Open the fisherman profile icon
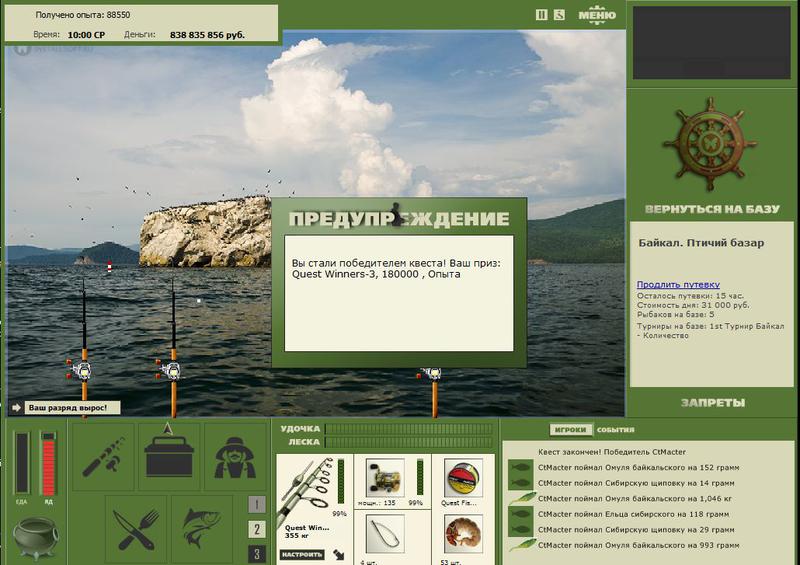Viewport: 800px width, 565px height. pos(235,456)
